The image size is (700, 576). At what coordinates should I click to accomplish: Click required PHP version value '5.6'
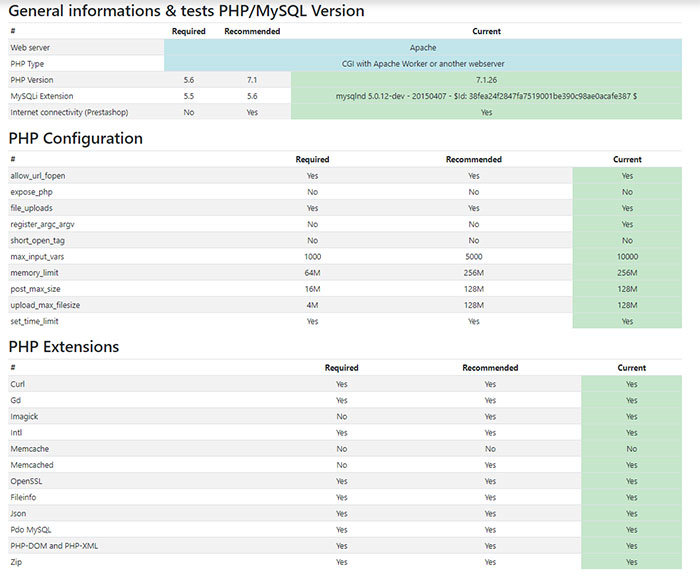tap(188, 80)
